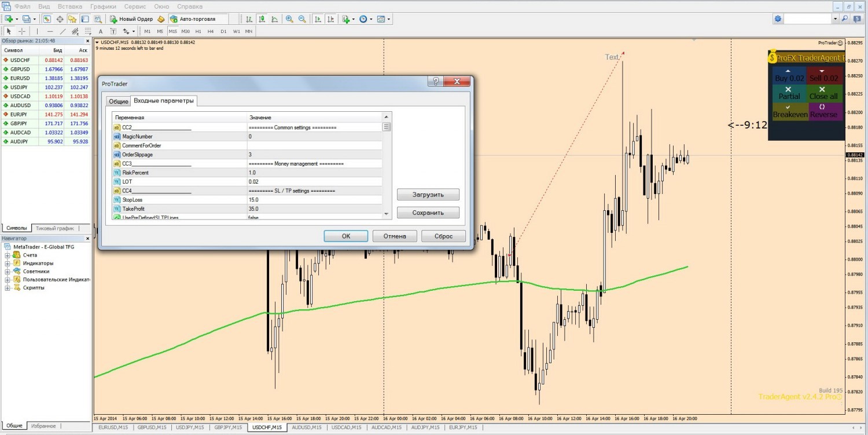Open MetaEditor via the yellow book icon

(x=161, y=19)
